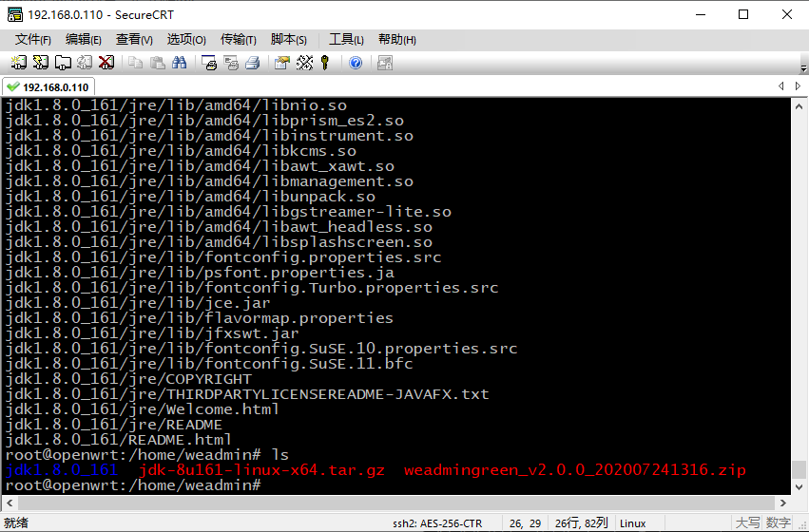The image size is (809, 532).
Task: Open Global Options tools icon
Action: pos(304,63)
